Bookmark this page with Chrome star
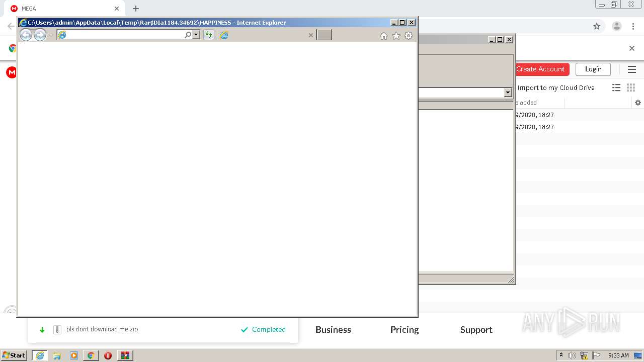Image resolution: width=644 pixels, height=362 pixels. tap(597, 26)
